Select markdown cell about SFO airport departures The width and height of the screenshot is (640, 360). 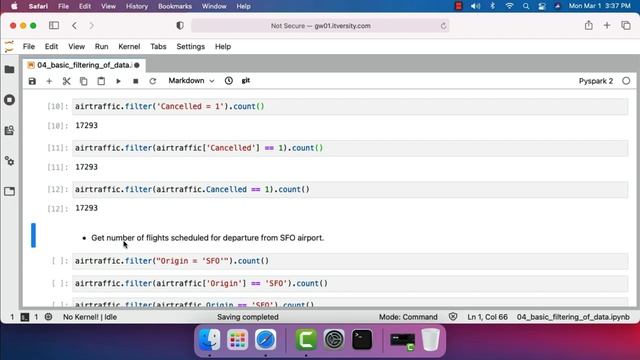coord(350,238)
